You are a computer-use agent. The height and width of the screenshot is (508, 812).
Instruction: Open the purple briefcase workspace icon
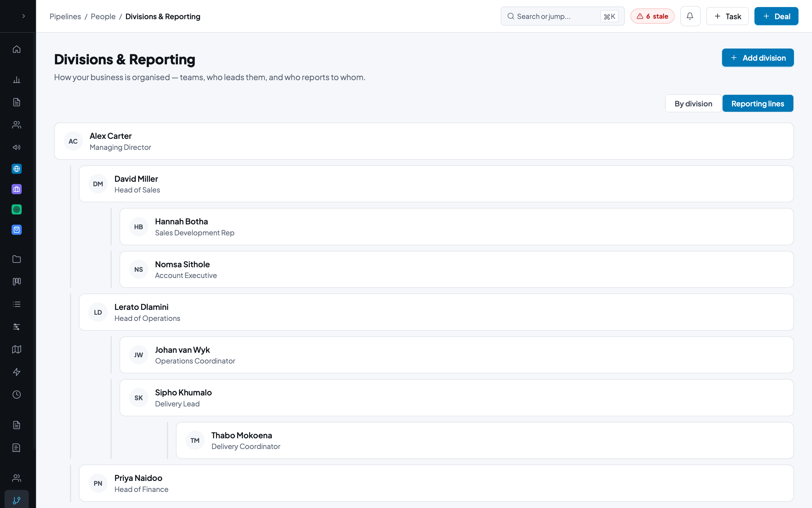[x=16, y=189]
